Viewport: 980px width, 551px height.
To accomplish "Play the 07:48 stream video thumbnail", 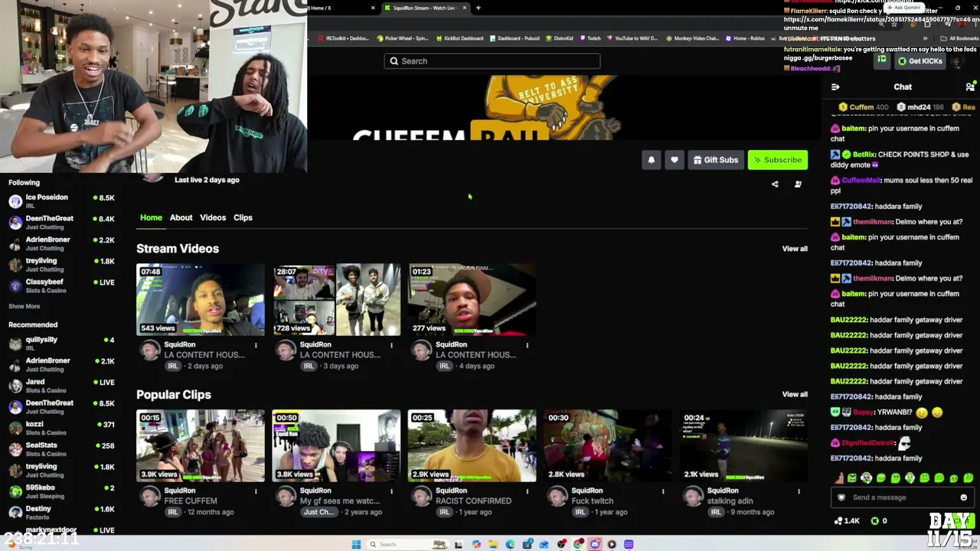I will point(201,300).
